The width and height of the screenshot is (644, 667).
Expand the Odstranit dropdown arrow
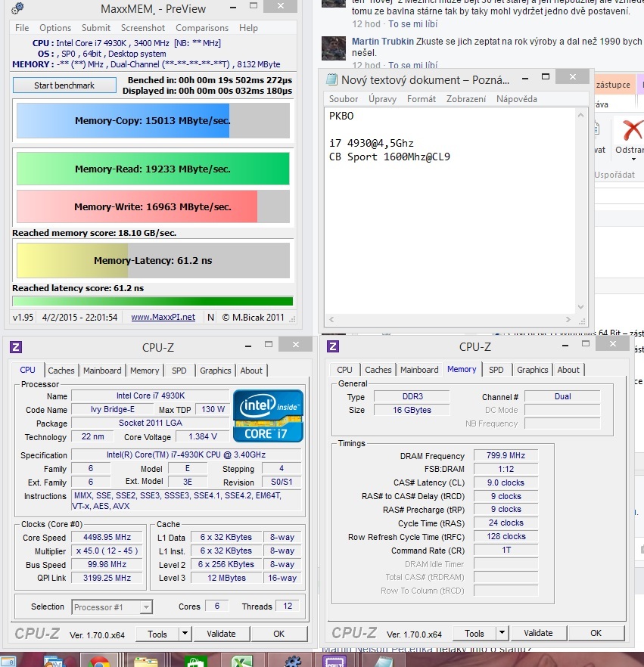coord(633,159)
